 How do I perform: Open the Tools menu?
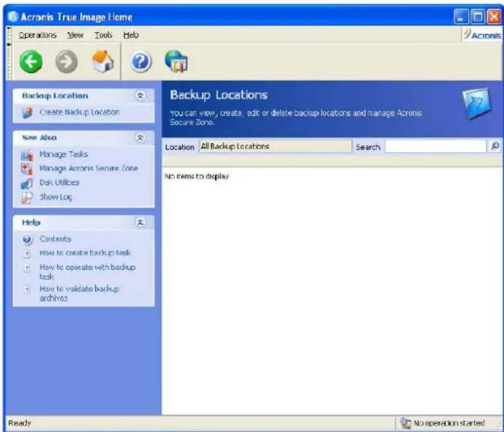click(x=103, y=35)
